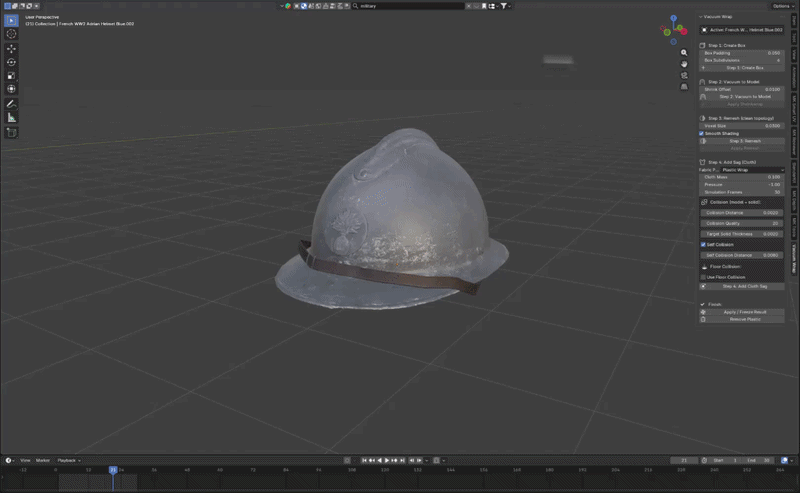800x493 pixels.
Task: Enable Use Floor Collision checkbox
Action: [x=703, y=277]
